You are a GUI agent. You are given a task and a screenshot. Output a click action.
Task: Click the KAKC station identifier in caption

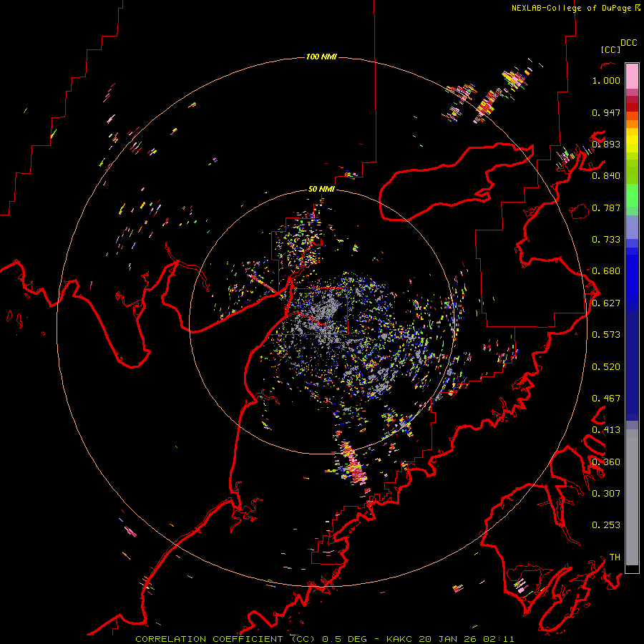click(399, 639)
